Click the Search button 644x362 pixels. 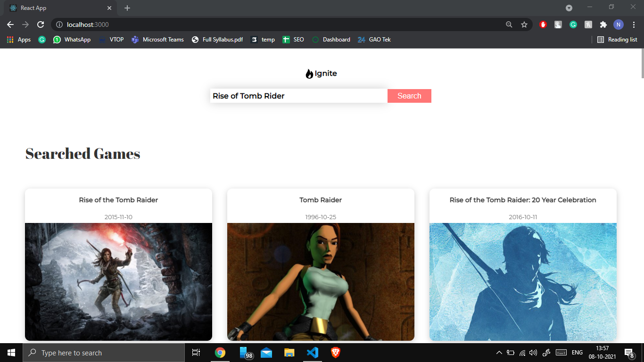[x=409, y=96]
